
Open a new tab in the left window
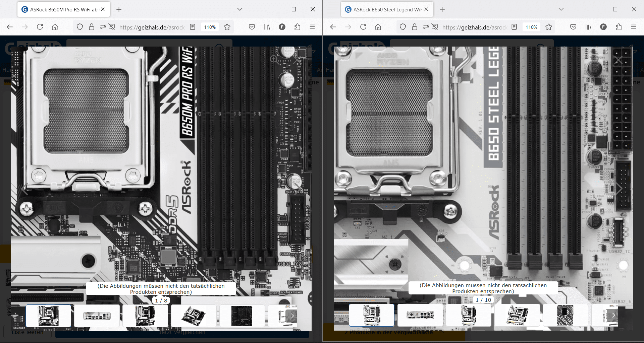coord(119,9)
